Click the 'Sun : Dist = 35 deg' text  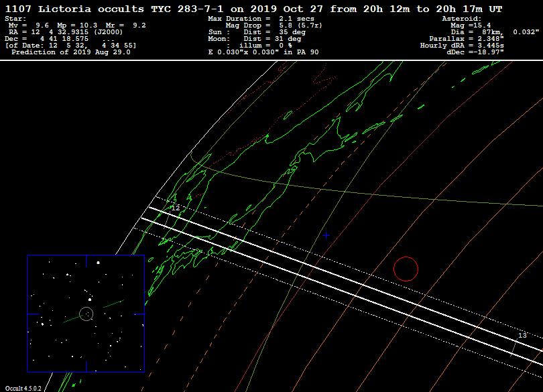tap(257, 32)
